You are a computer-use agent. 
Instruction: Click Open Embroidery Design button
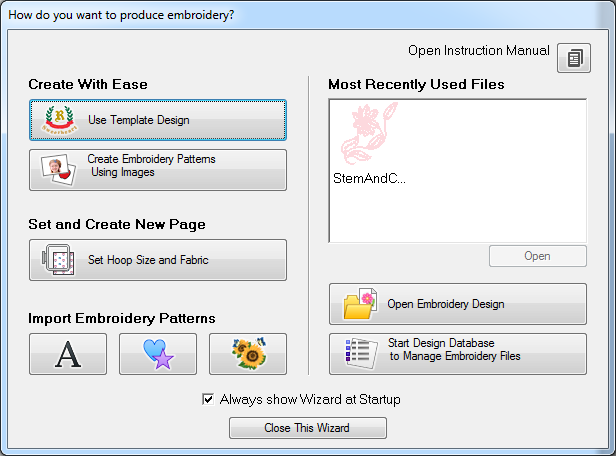click(458, 304)
